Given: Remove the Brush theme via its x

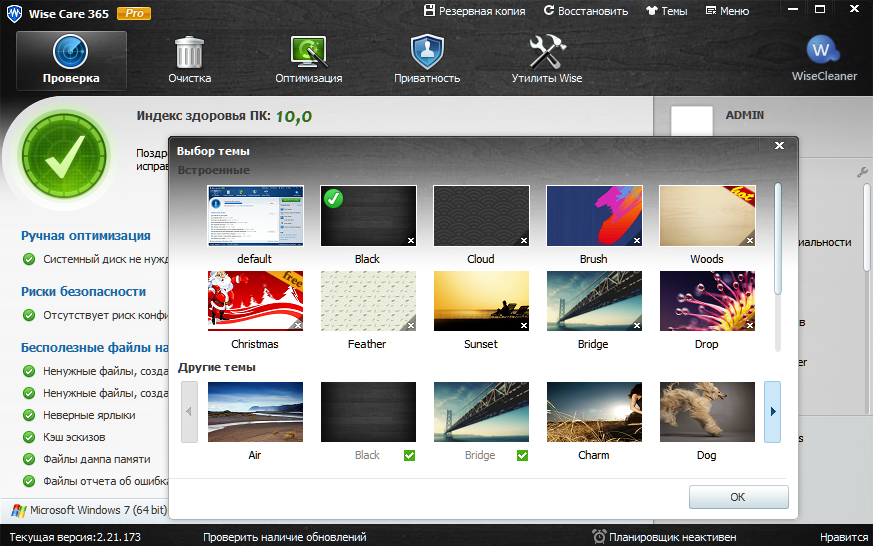Looking at the screenshot, I should [637, 240].
